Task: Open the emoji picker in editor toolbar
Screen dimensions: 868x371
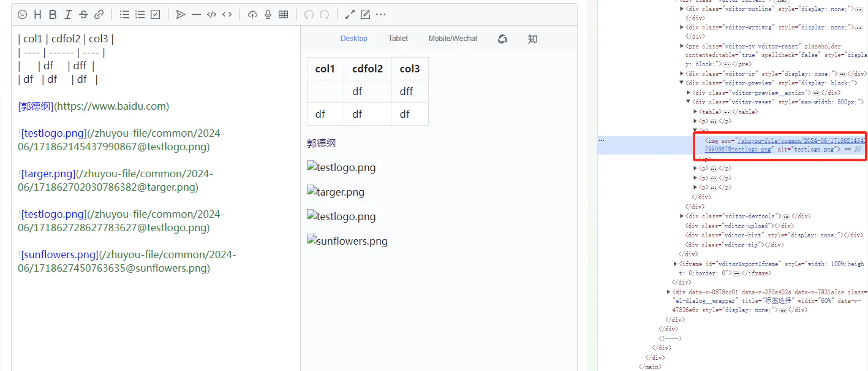Action: click(x=23, y=14)
